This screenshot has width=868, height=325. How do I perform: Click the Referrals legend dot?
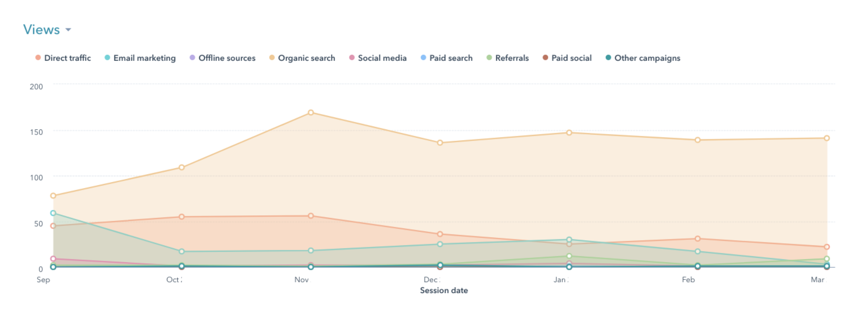coord(489,58)
